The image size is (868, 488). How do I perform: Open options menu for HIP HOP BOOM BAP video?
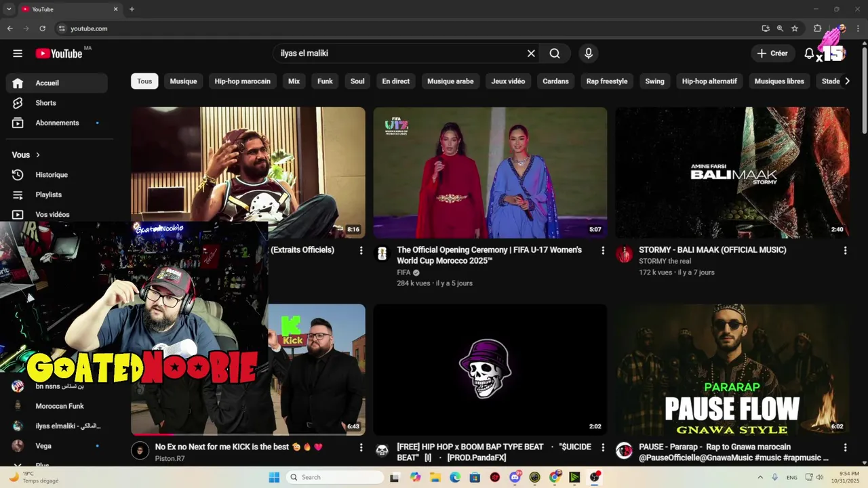point(603,448)
